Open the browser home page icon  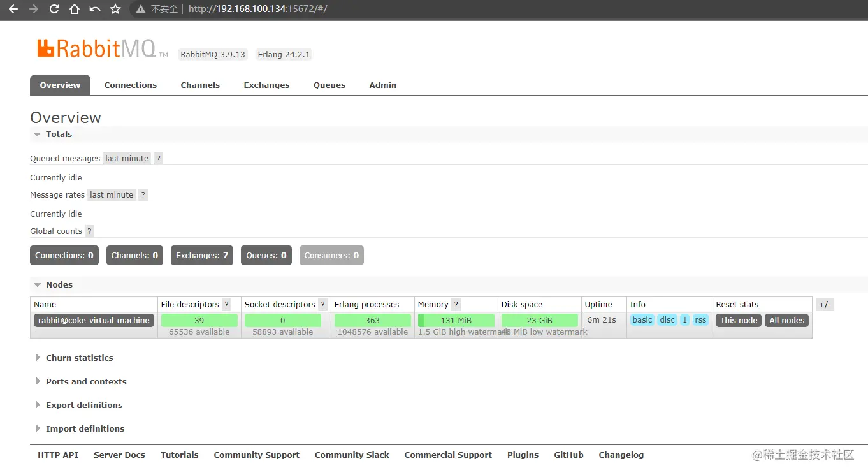(75, 9)
